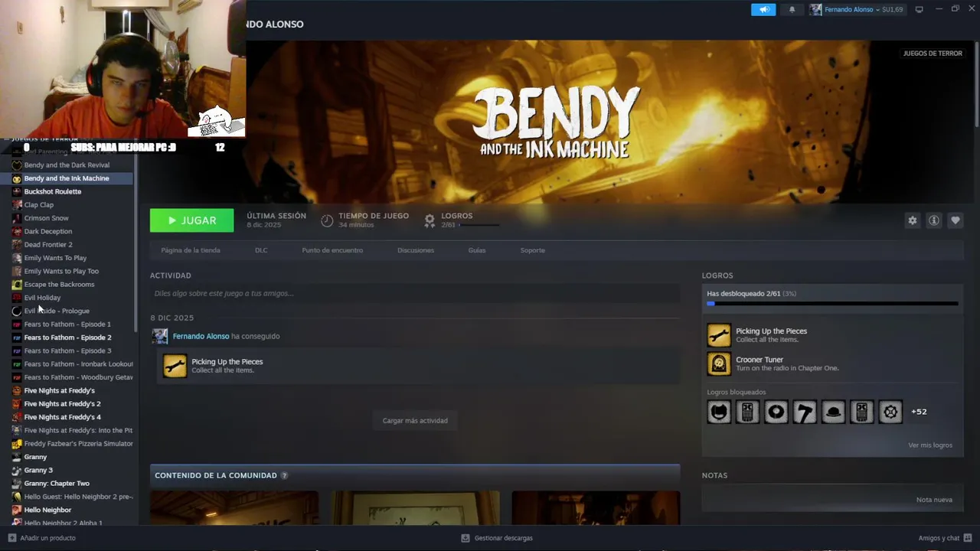This screenshot has width=980, height=551.
Task: Click the first locked achievement icon
Action: coord(719,412)
